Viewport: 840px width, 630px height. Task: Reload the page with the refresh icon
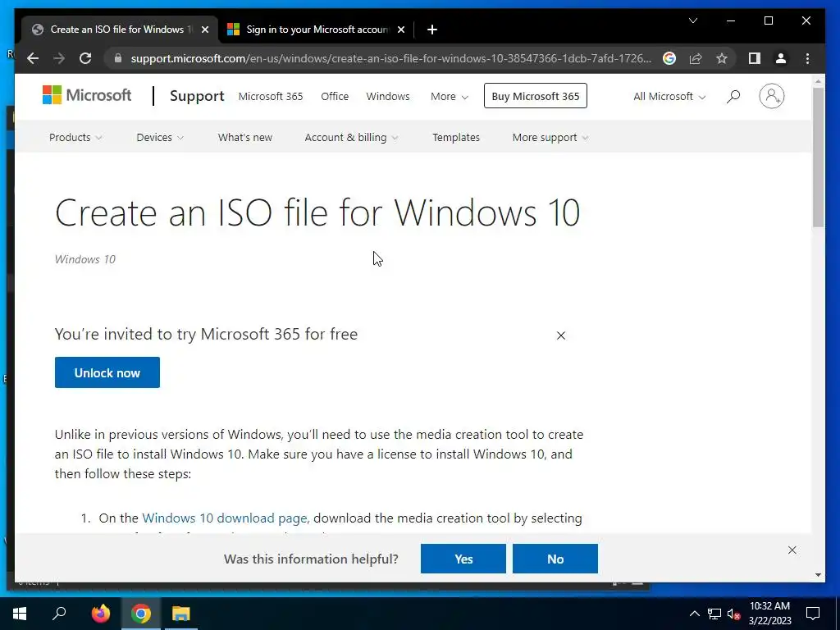tap(85, 58)
